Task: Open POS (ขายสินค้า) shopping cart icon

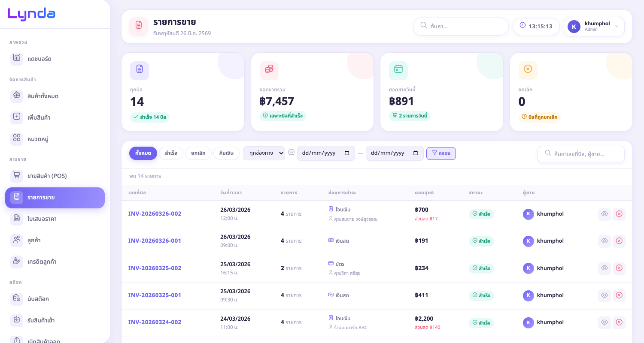Action: pyautogui.click(x=17, y=176)
